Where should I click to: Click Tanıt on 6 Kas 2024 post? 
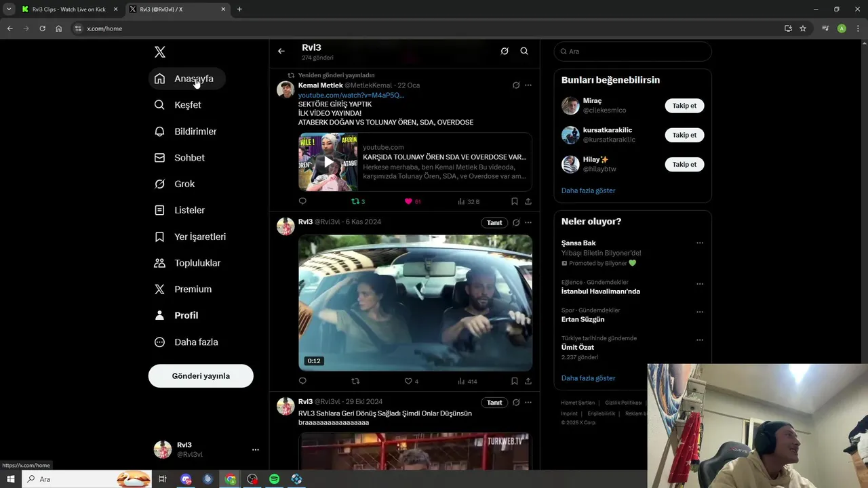(x=494, y=222)
